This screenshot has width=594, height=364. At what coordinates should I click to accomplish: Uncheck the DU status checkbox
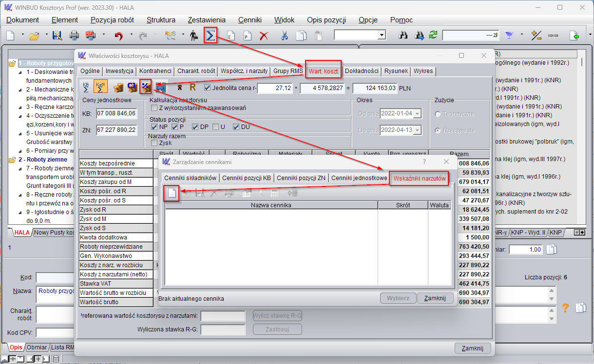(x=236, y=127)
